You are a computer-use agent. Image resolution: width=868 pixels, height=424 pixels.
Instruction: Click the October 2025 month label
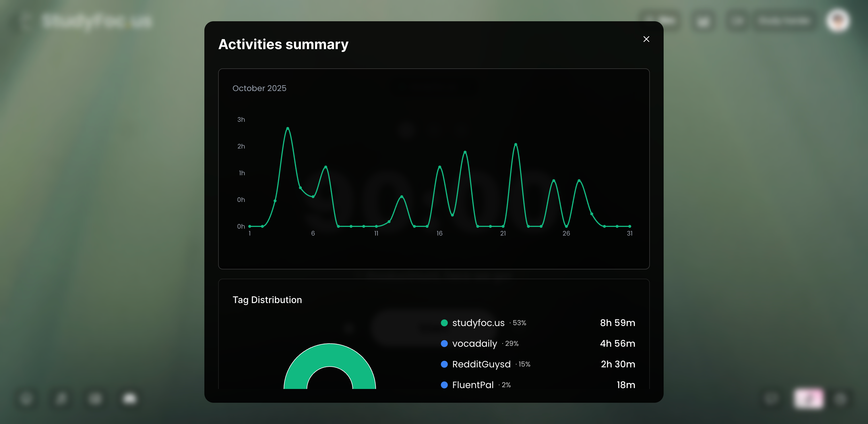pos(259,88)
